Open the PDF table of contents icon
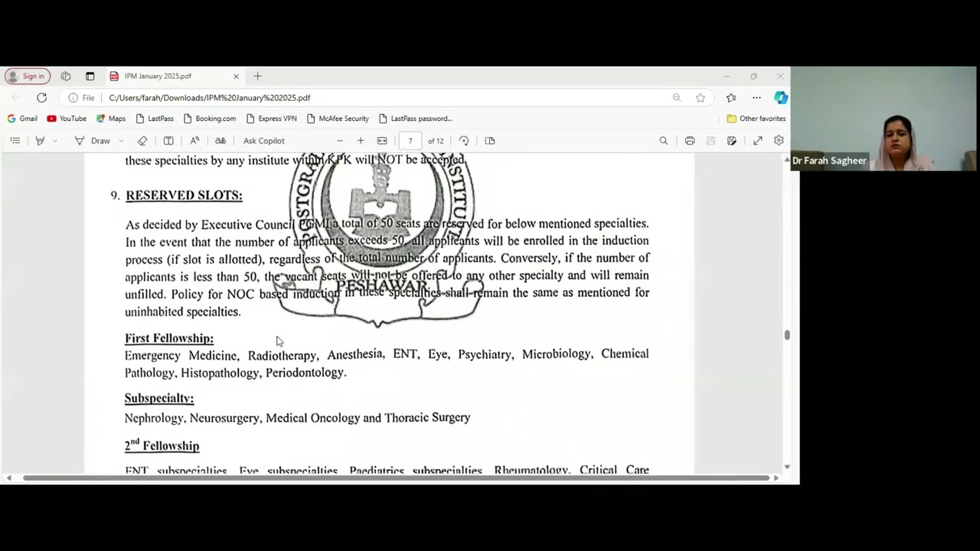The height and width of the screenshot is (551, 980). 15,141
